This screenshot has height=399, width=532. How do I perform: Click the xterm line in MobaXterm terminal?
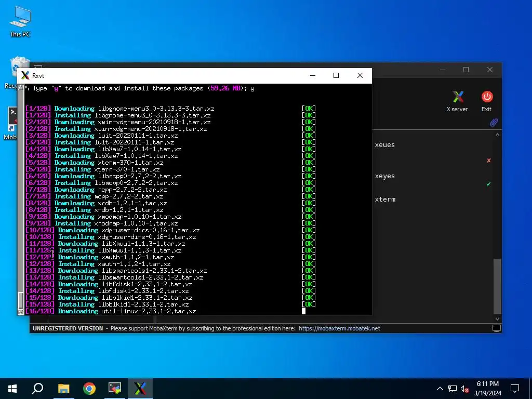385,199
